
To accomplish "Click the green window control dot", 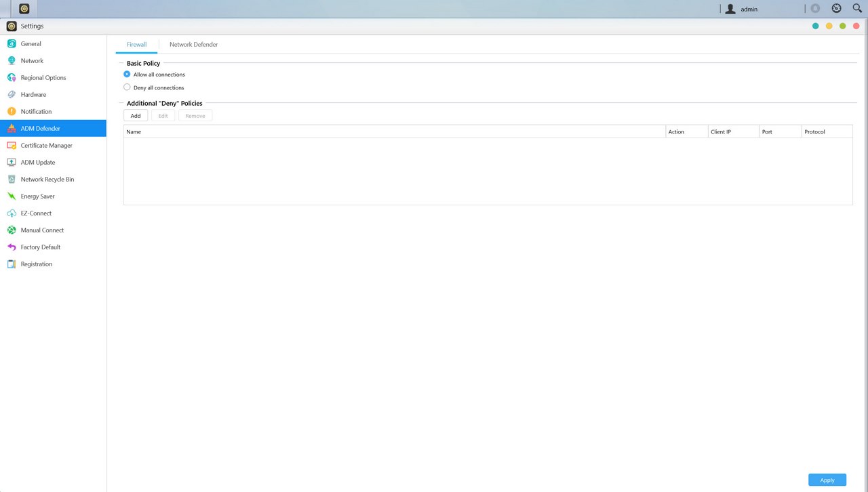I will pyautogui.click(x=842, y=26).
